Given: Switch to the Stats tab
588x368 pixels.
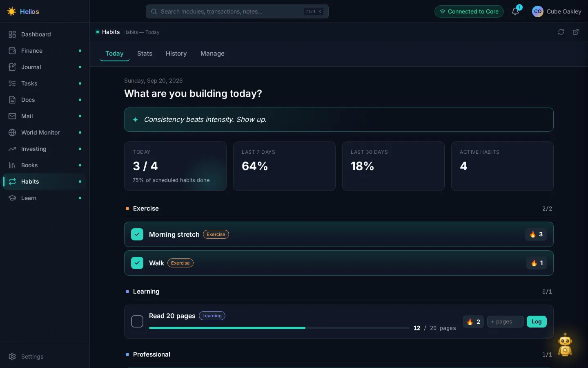Looking at the screenshot, I should (x=145, y=54).
